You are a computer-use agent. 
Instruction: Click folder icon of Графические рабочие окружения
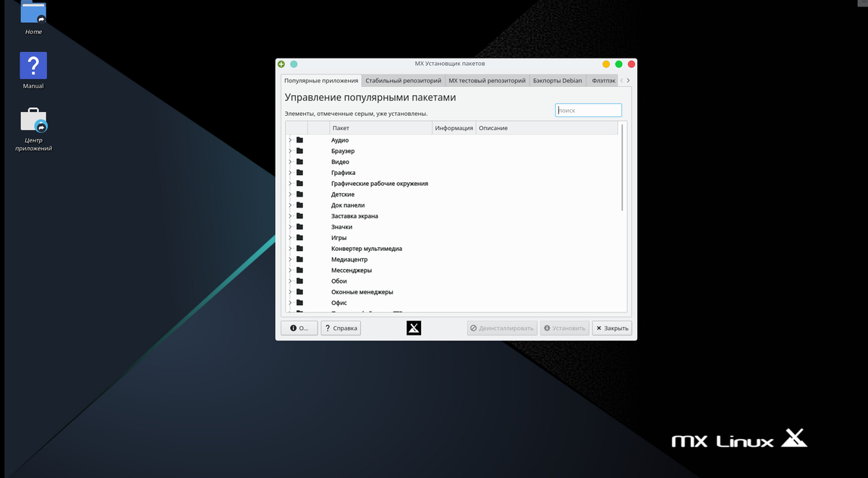(x=299, y=184)
